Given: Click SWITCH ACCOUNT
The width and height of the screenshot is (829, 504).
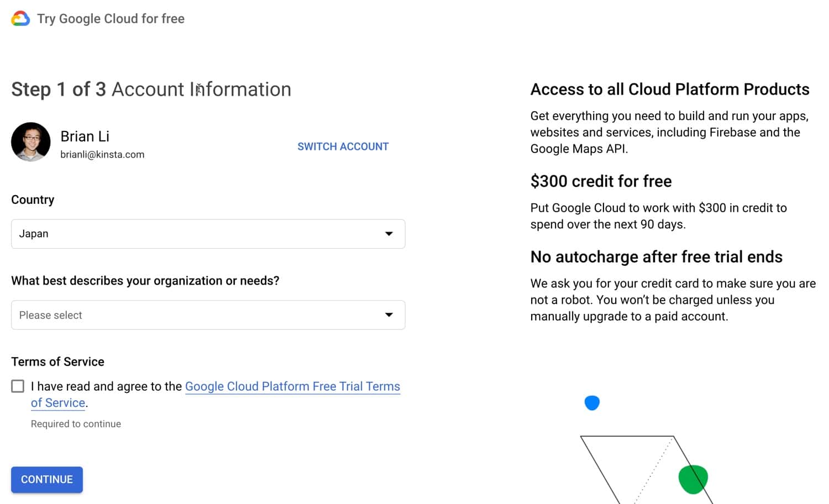Looking at the screenshot, I should pyautogui.click(x=343, y=146).
